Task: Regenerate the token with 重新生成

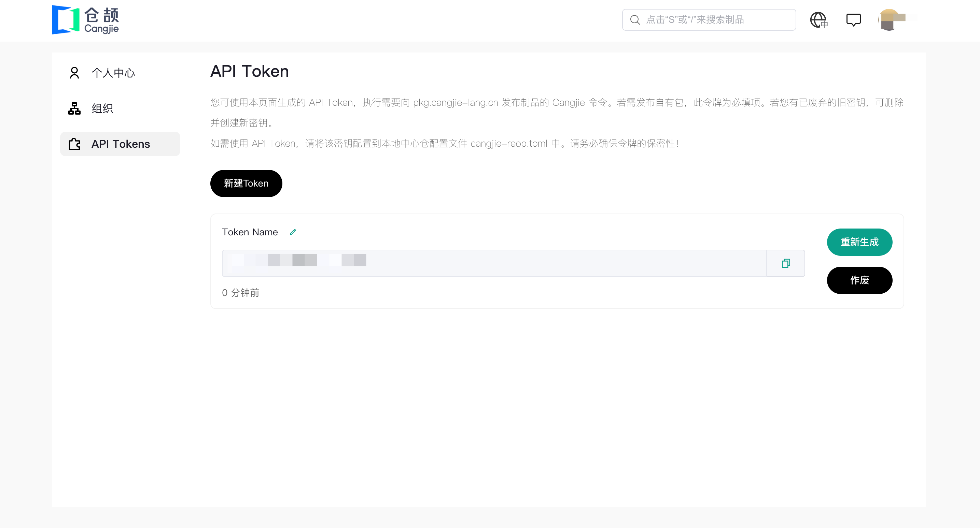Action: click(x=859, y=242)
